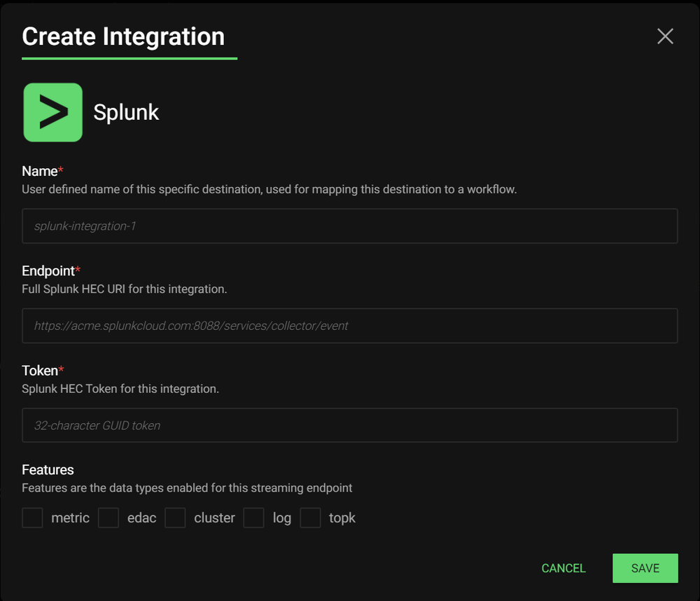This screenshot has height=601, width=700.
Task: Click the Splunk logo icon
Action: click(x=52, y=112)
